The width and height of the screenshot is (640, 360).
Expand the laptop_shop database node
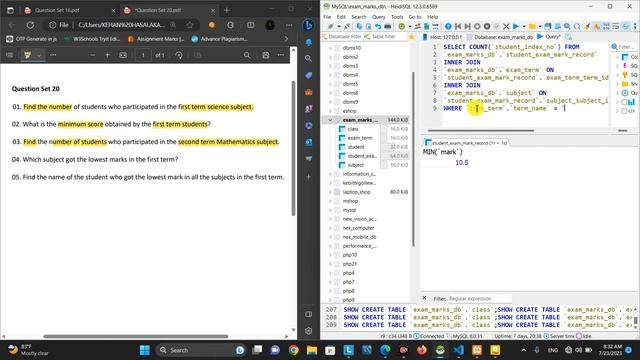point(330,192)
